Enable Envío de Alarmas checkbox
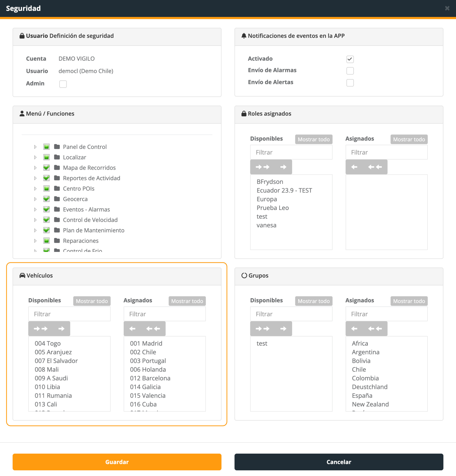The width and height of the screenshot is (456, 476). click(x=350, y=71)
